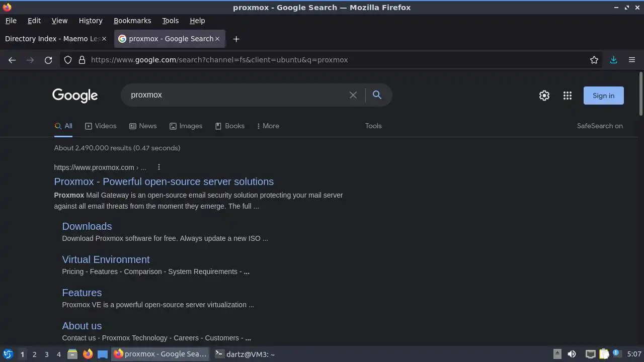
Task: Open the Edit menu
Action: click(34, 21)
